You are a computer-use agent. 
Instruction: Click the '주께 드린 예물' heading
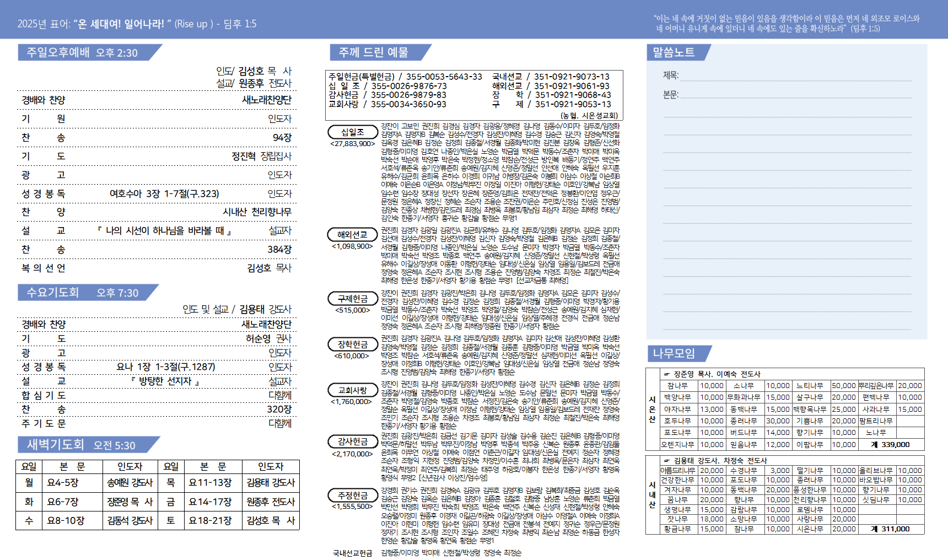click(380, 52)
